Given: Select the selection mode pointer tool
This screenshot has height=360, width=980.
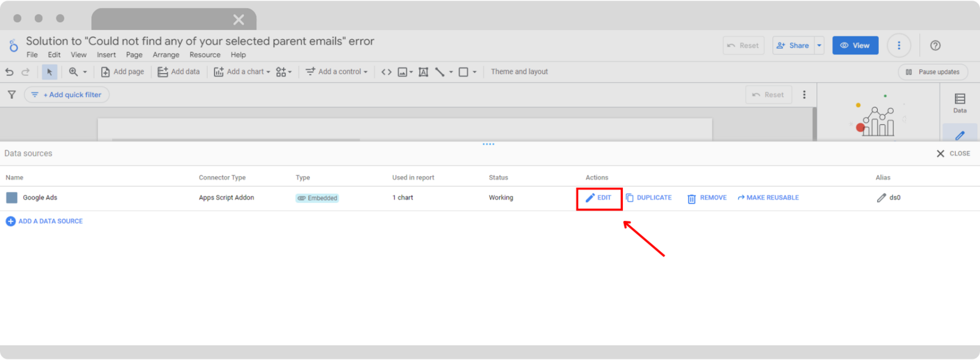Looking at the screenshot, I should coord(50,72).
